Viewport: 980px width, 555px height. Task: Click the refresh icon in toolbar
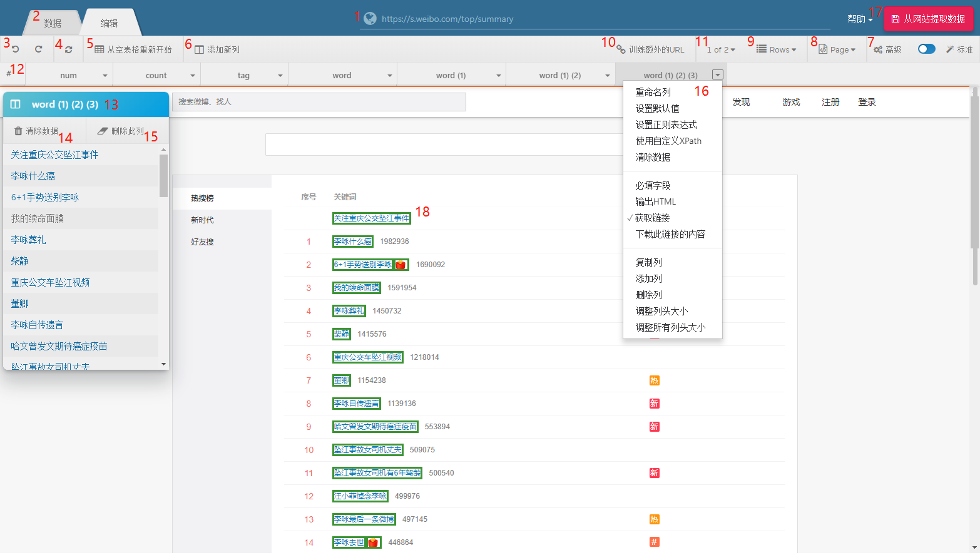[69, 49]
